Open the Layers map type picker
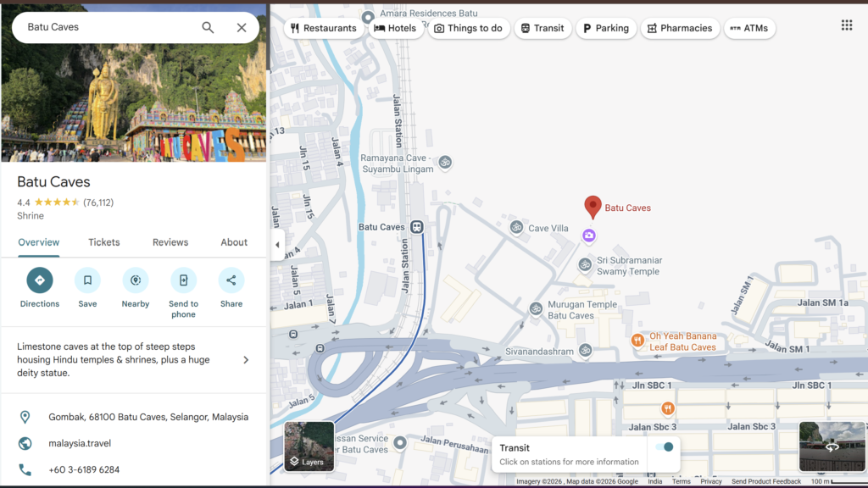The image size is (868, 488). (x=309, y=446)
